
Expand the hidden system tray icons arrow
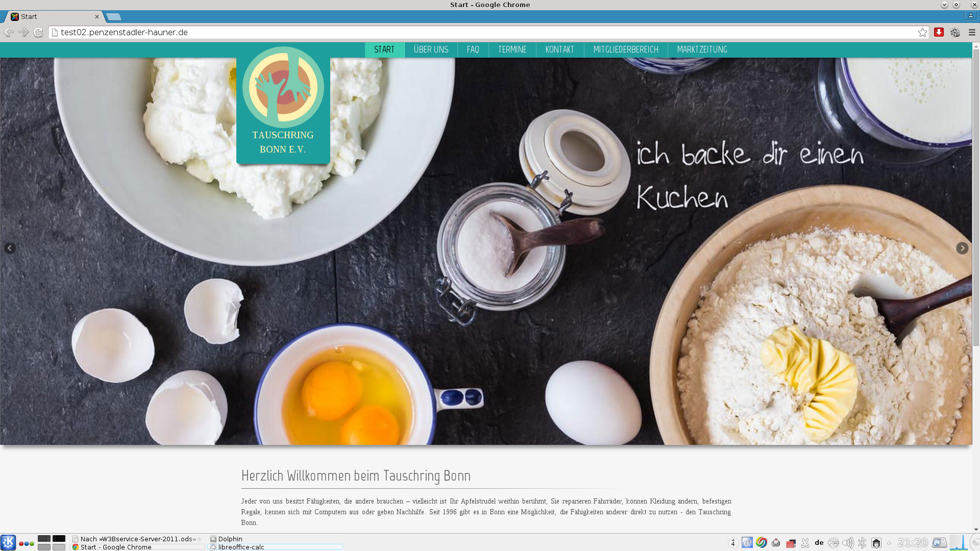[x=889, y=543]
